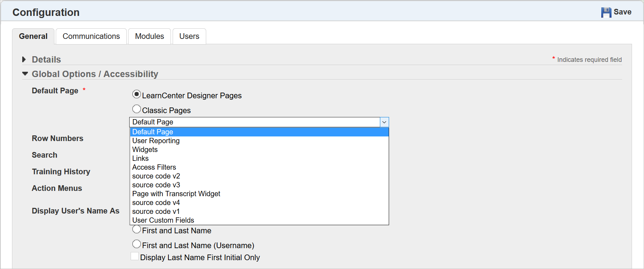Open the Modules tab

point(149,36)
